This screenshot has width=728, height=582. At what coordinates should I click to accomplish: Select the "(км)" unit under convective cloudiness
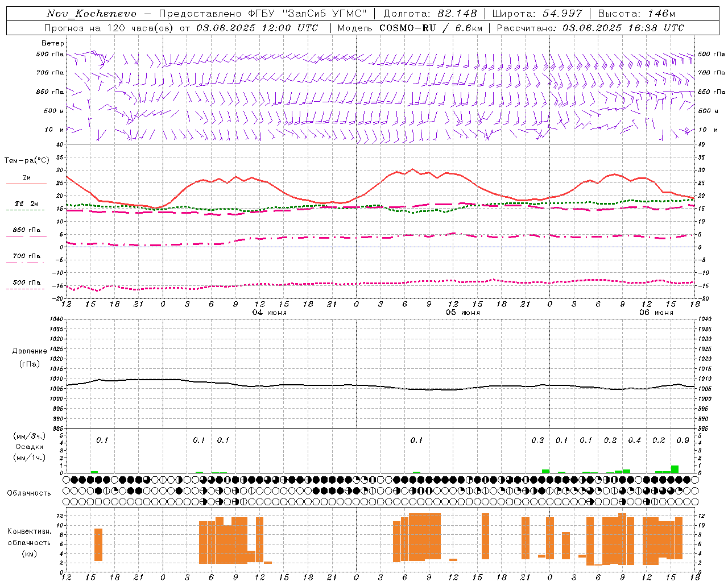coord(29,554)
